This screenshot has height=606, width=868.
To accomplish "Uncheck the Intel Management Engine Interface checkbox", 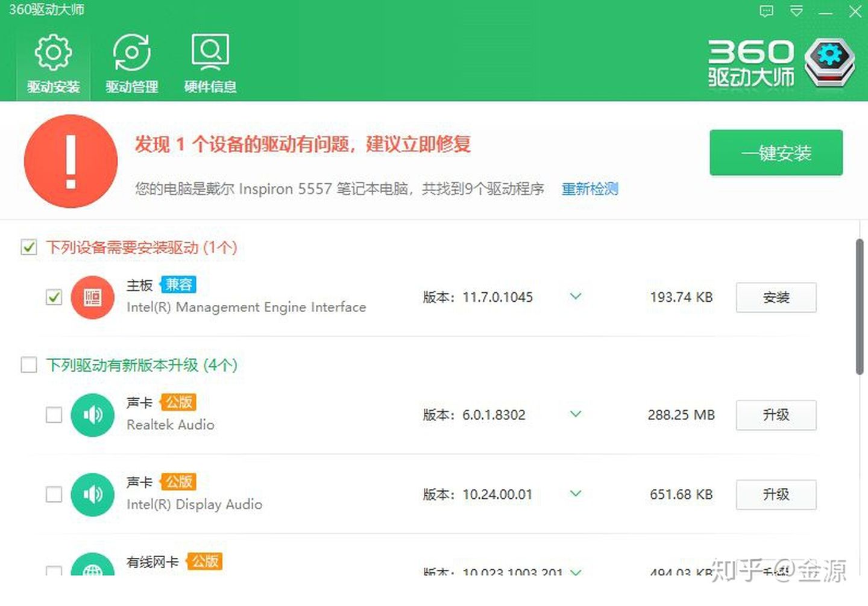I will tap(54, 297).
